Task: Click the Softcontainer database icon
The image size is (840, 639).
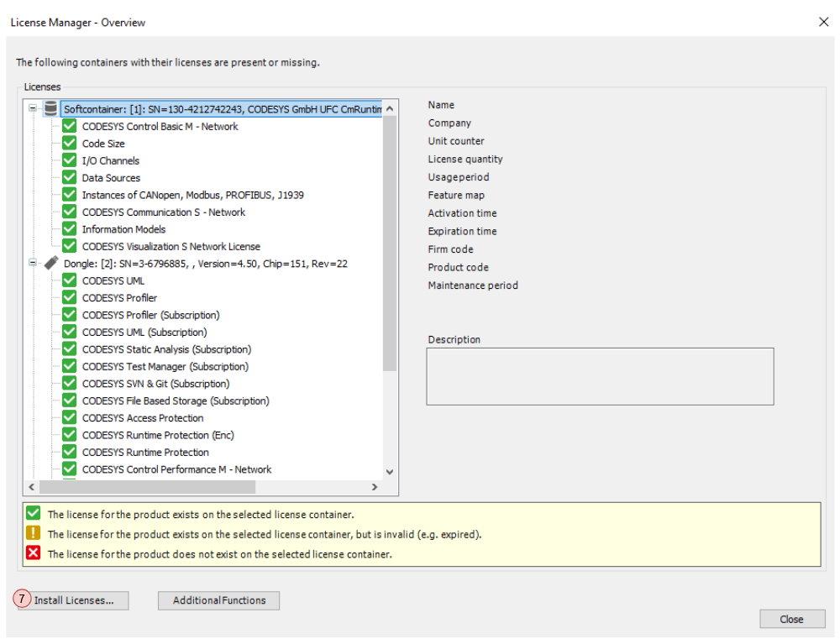Action: tap(50, 109)
